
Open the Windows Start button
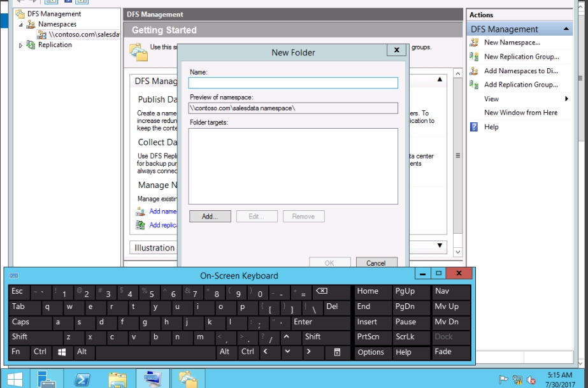pyautogui.click(x=14, y=378)
